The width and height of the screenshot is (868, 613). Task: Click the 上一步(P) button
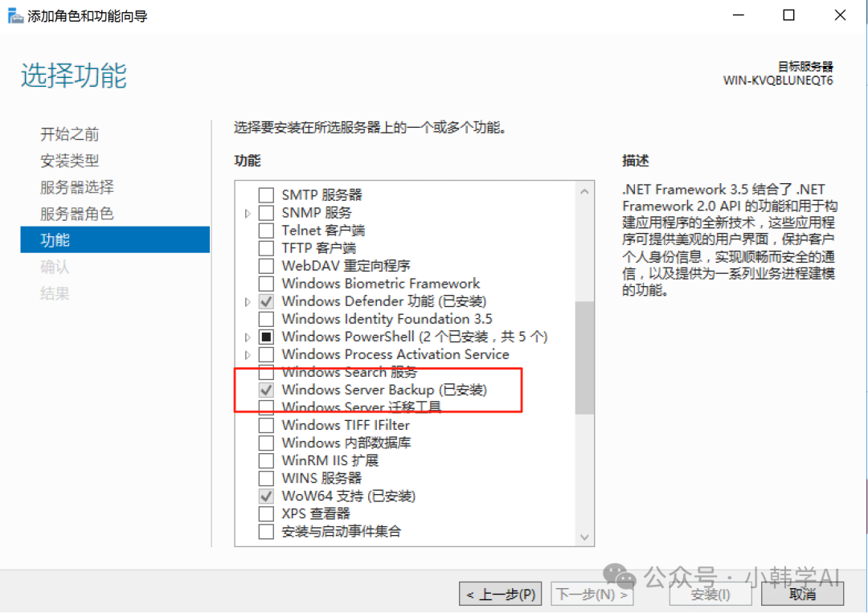(501, 595)
